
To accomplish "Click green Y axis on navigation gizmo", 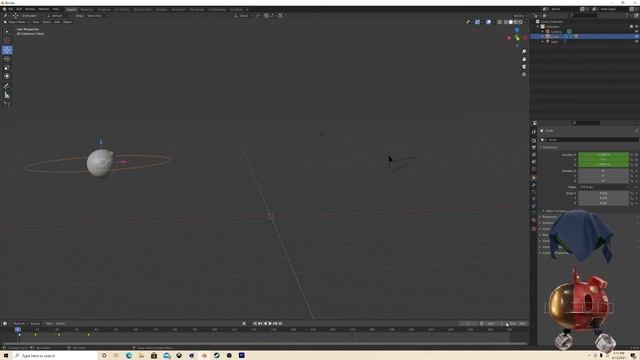I will coord(517,38).
